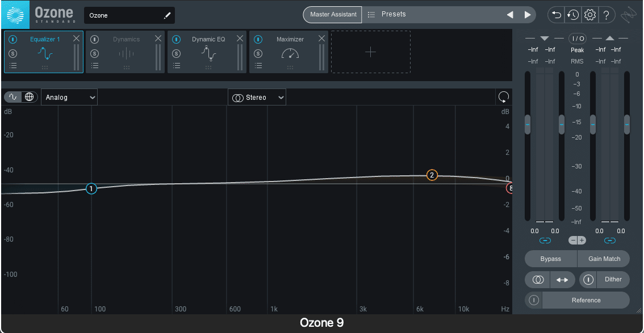The image size is (644, 333).
Task: Click the Undo button
Action: [557, 15]
